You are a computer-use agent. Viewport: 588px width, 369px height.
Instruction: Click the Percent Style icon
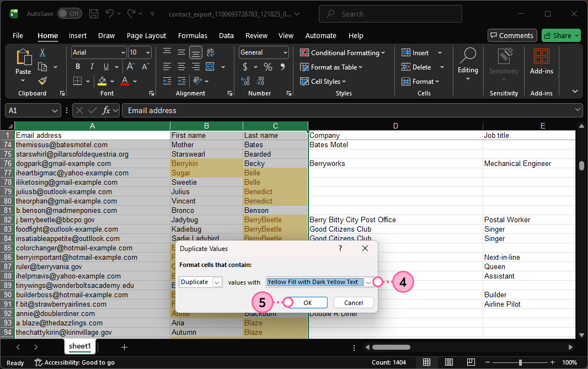coord(268,67)
